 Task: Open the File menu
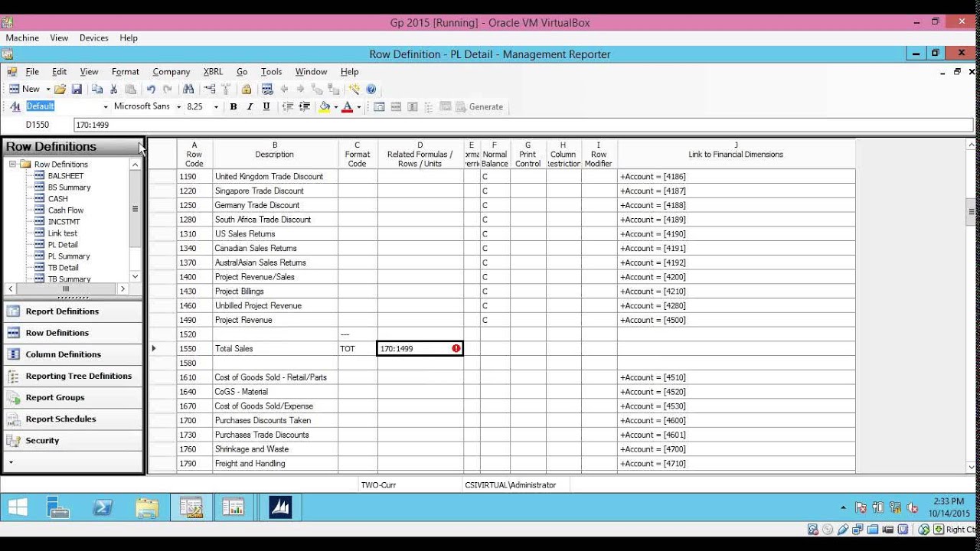[x=32, y=72]
